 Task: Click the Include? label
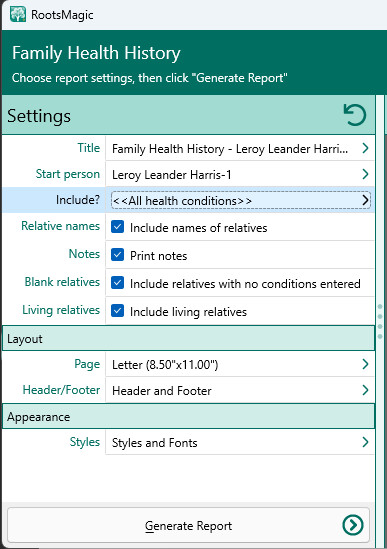(78, 200)
